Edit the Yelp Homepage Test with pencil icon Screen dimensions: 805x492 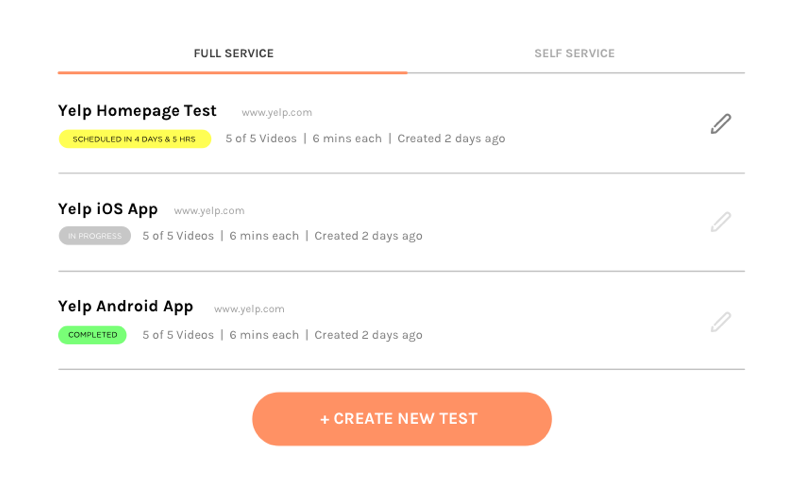pos(721,124)
